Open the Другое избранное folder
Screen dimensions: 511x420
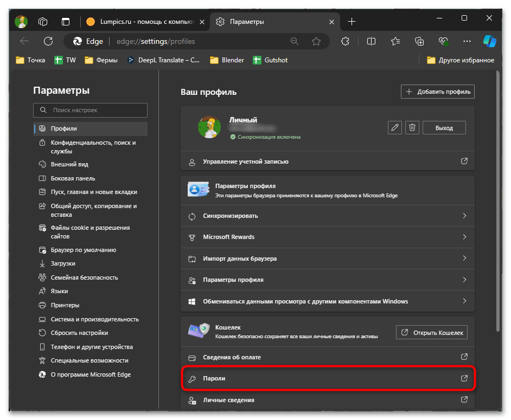click(x=461, y=60)
